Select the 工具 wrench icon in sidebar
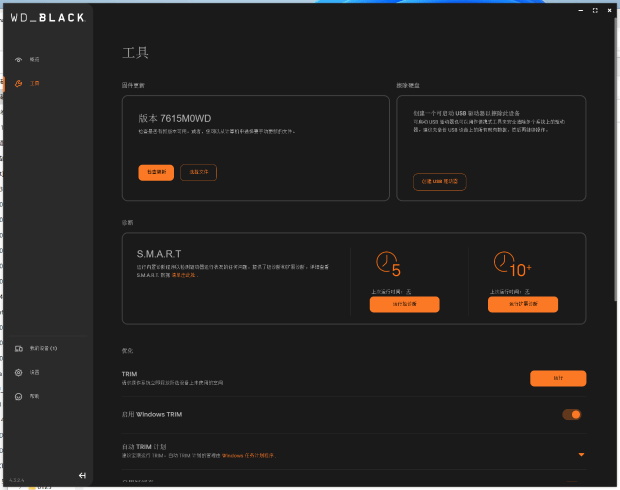 19,83
